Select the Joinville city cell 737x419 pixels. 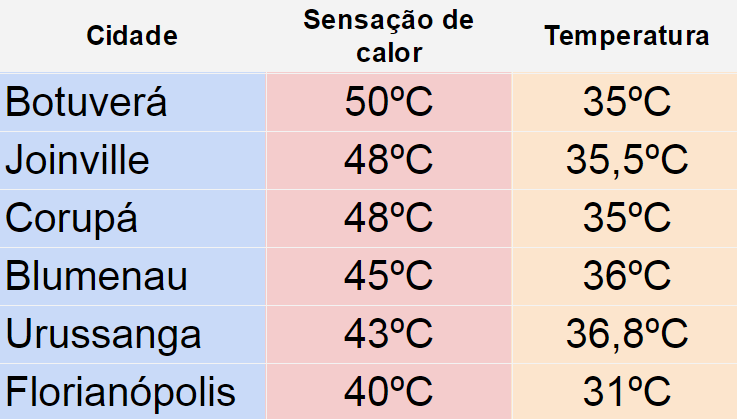pyautogui.click(x=133, y=160)
